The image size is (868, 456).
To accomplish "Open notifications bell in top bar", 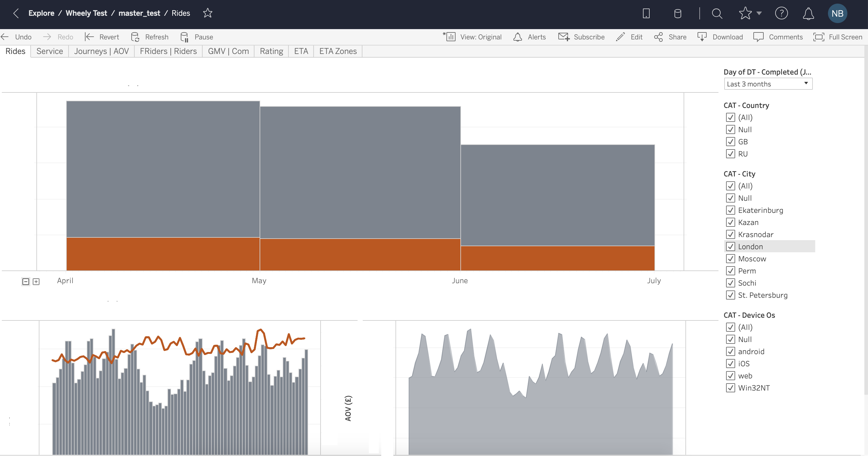I will [x=808, y=13].
